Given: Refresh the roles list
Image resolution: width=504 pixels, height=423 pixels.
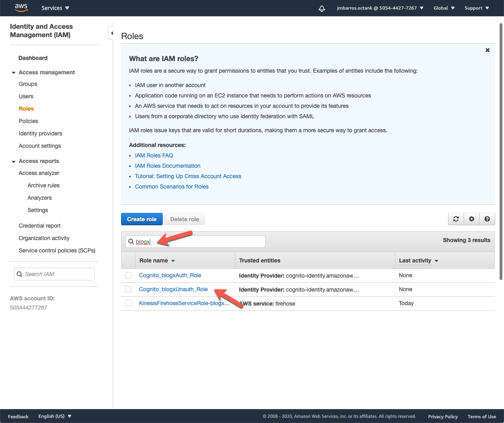Looking at the screenshot, I should click(456, 219).
